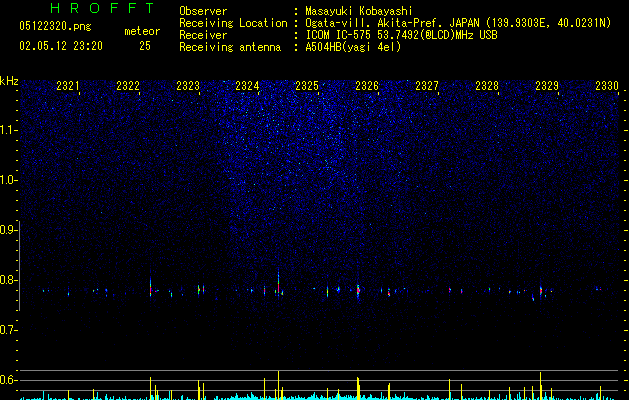Click the ICOM IC-575 receiver text
629x400 pixels.
click(x=401, y=35)
